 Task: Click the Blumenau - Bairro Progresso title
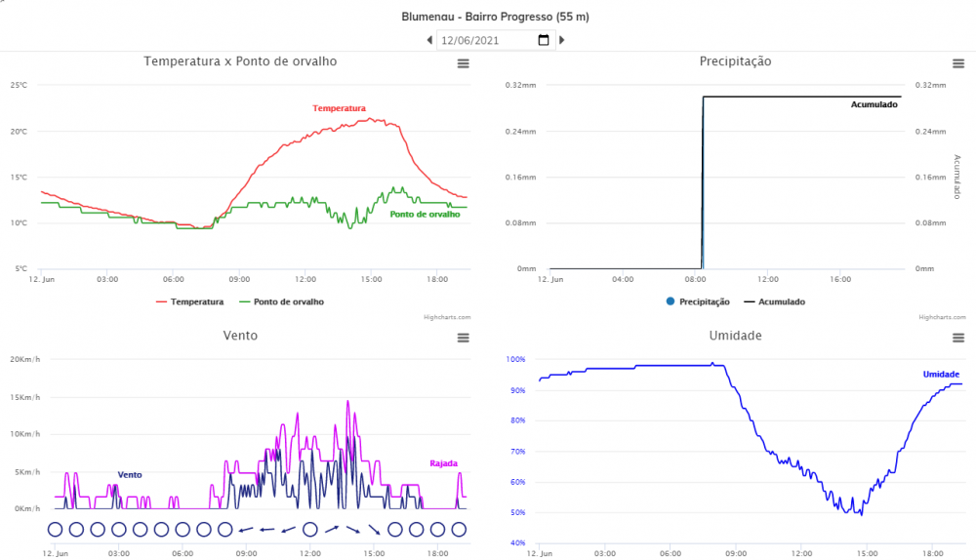pos(495,17)
